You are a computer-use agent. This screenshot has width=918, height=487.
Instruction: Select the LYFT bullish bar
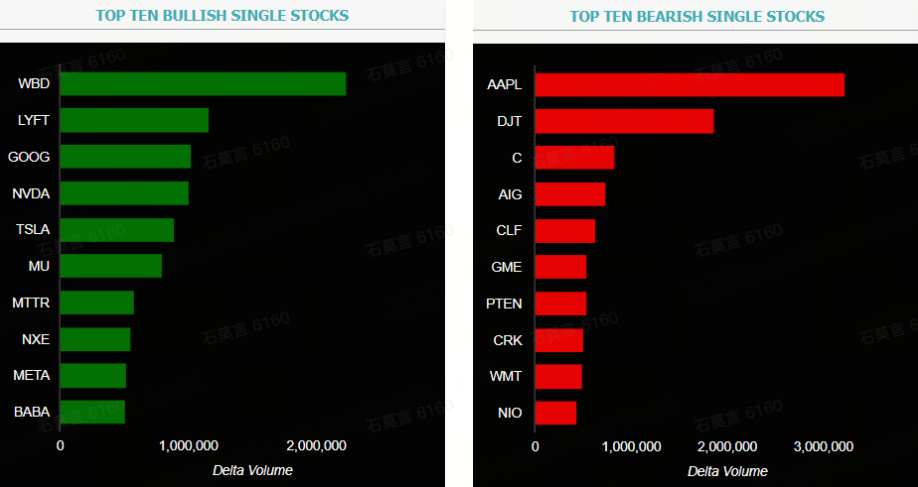point(135,120)
